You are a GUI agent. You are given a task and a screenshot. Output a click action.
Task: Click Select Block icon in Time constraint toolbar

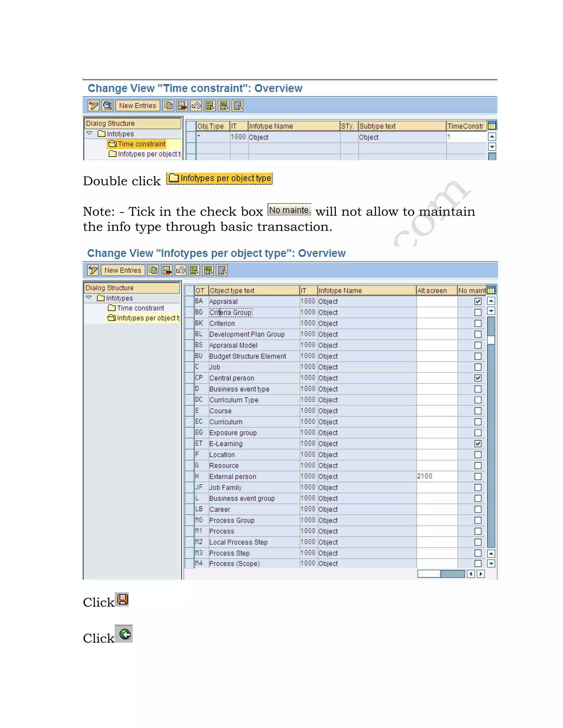224,106
